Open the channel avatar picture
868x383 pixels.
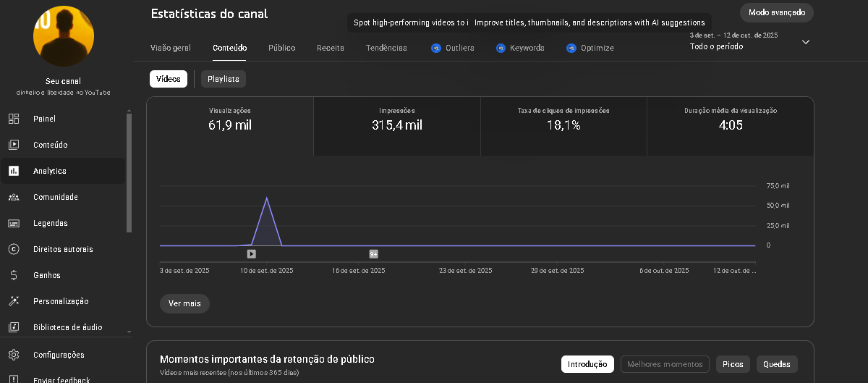pyautogui.click(x=64, y=35)
